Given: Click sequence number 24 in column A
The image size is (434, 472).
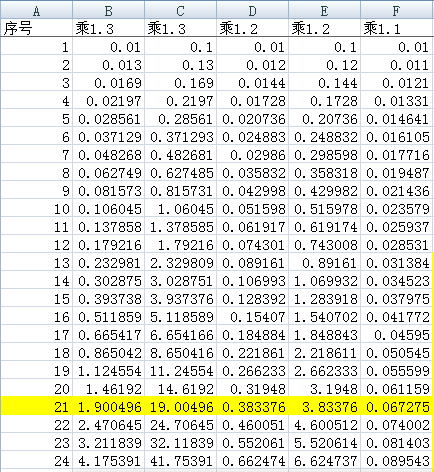Looking at the screenshot, I should click(x=36, y=461).
